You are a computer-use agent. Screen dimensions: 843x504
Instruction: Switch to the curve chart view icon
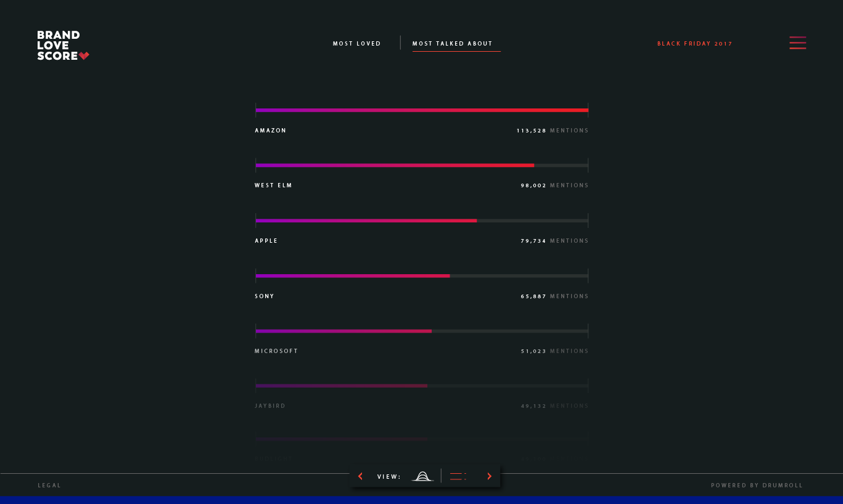tap(422, 476)
